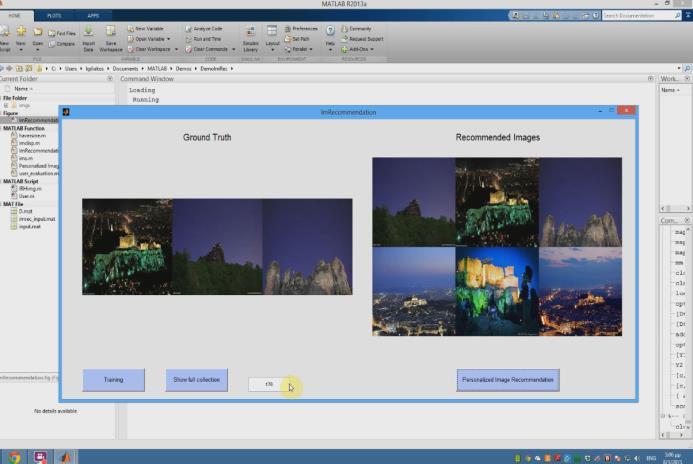The height and width of the screenshot is (464, 693).
Task: Click the Save Workspace icon
Action: tap(110, 31)
